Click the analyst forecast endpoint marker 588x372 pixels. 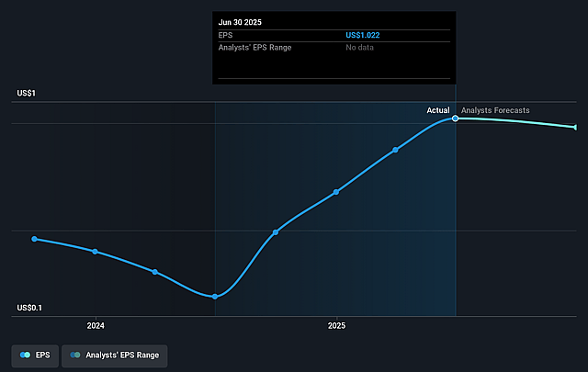575,128
